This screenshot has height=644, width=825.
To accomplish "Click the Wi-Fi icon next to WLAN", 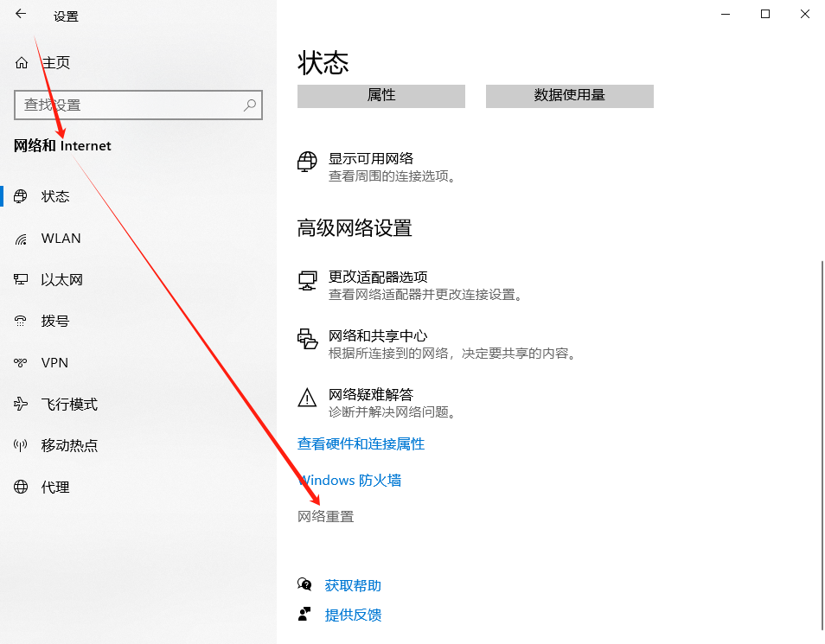I will (x=21, y=239).
